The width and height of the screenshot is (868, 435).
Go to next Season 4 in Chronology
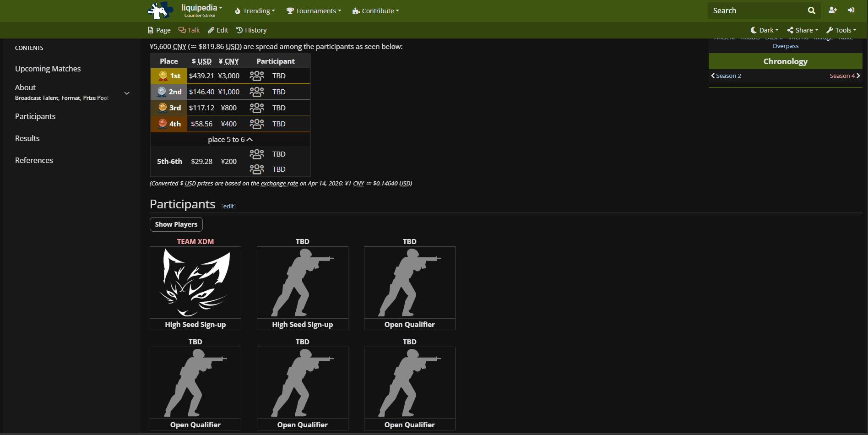click(845, 76)
